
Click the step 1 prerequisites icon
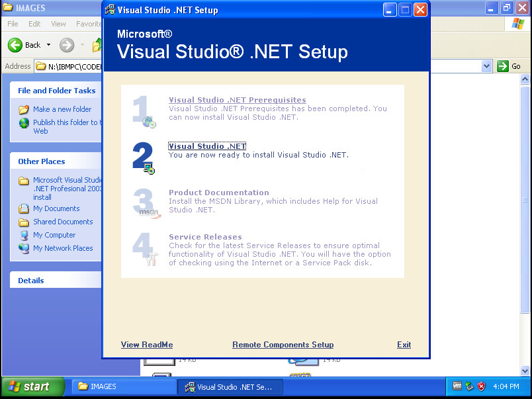[x=144, y=112]
